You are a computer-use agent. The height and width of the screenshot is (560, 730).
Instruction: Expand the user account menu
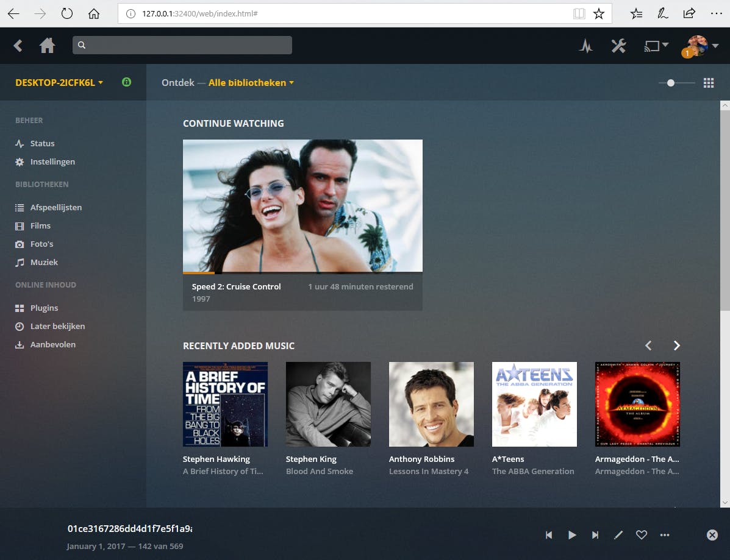click(697, 46)
